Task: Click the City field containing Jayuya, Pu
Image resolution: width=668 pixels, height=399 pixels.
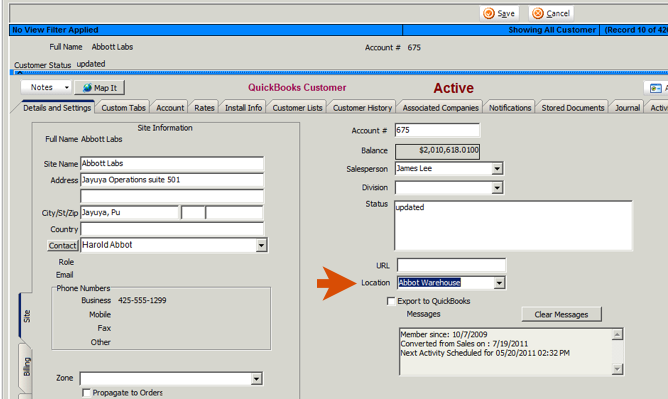Action: pos(130,212)
